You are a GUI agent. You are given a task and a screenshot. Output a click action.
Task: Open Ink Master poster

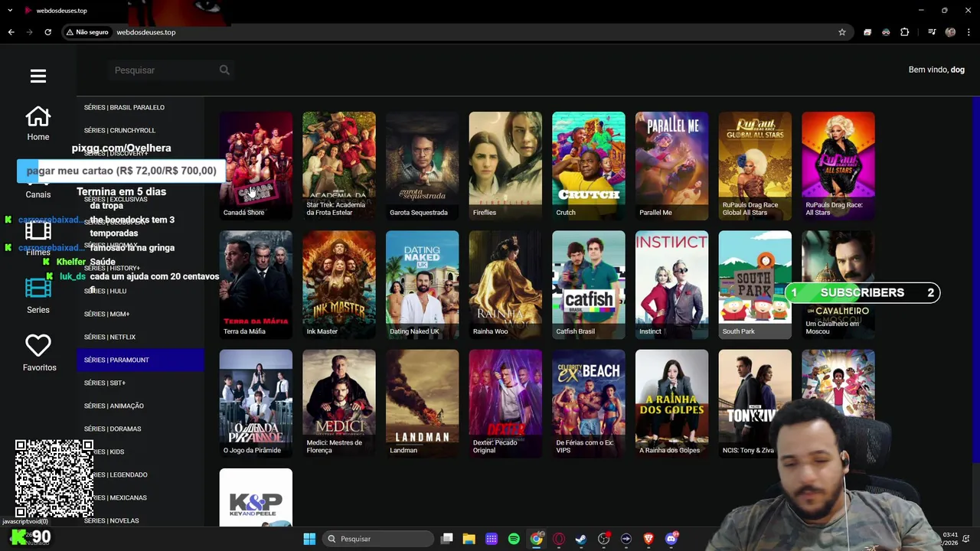[339, 285]
